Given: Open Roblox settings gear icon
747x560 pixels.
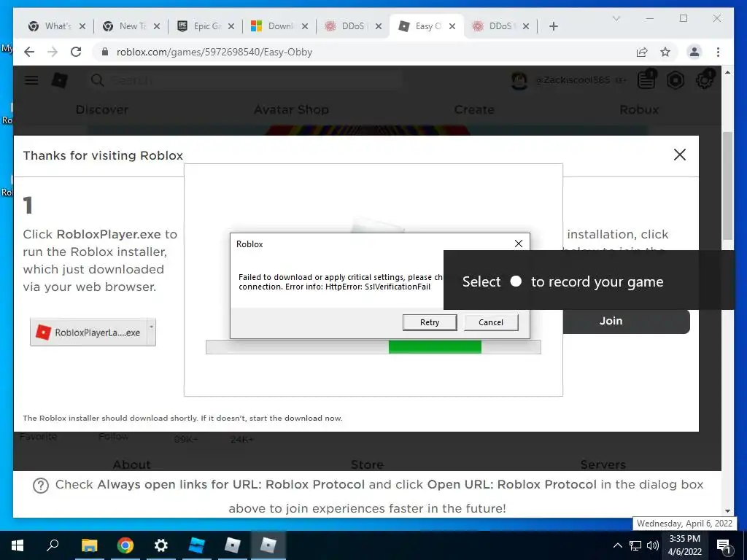Looking at the screenshot, I should [x=705, y=80].
